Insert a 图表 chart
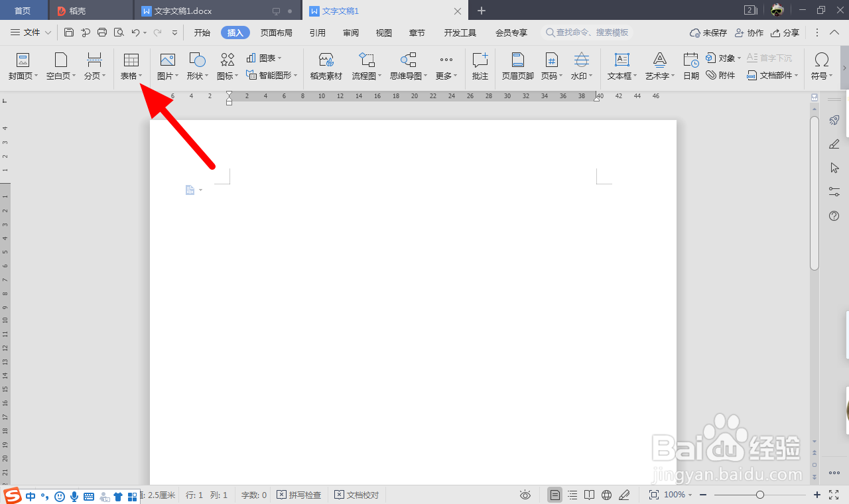Image resolution: width=849 pixels, height=504 pixels. (x=264, y=58)
